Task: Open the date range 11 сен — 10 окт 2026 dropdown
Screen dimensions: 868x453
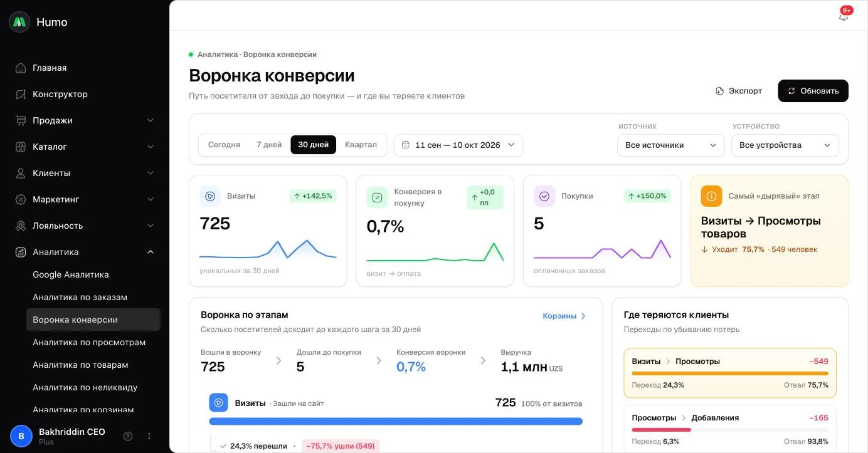Action: click(x=458, y=145)
